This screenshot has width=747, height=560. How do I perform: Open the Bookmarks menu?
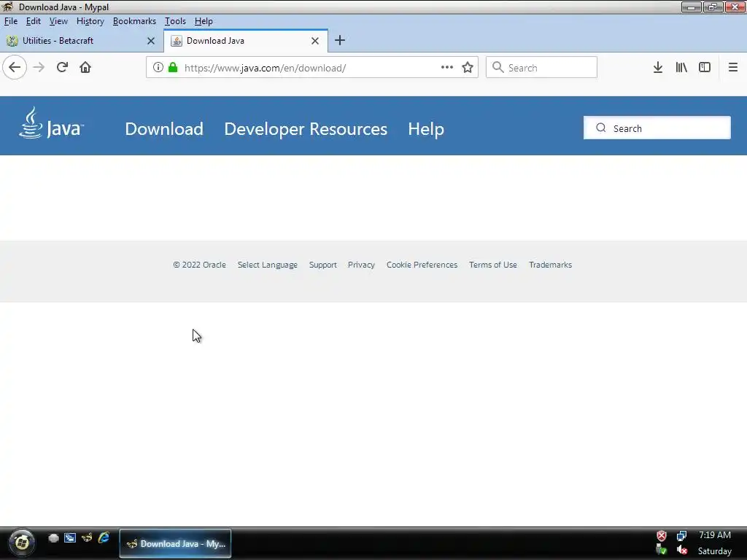pyautogui.click(x=134, y=21)
